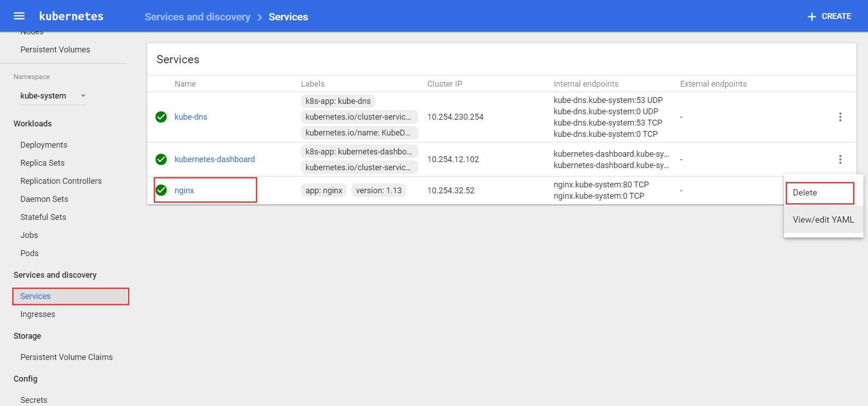Click cluster IP 10.254.230.254
Viewport: 868px width, 406px height.
(455, 117)
